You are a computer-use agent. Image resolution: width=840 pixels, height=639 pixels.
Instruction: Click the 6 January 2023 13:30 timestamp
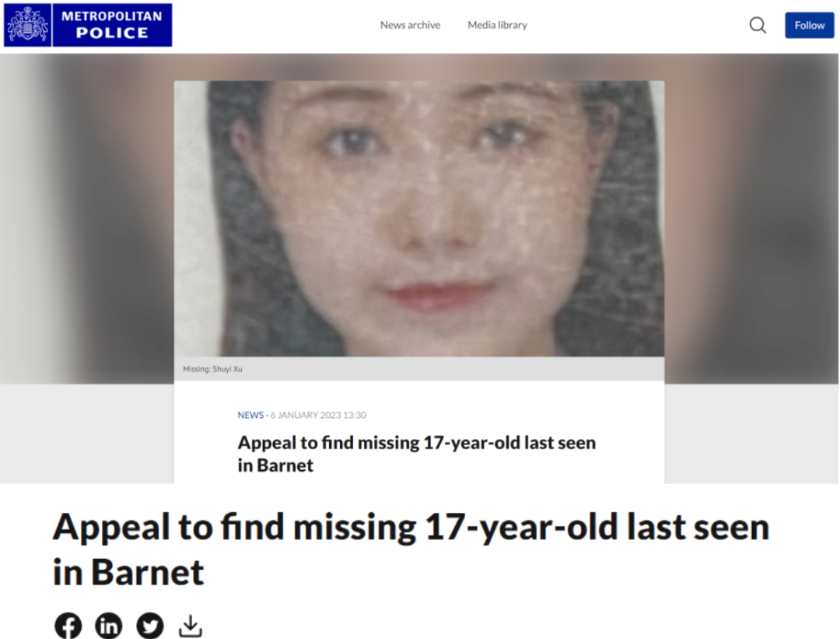(318, 415)
